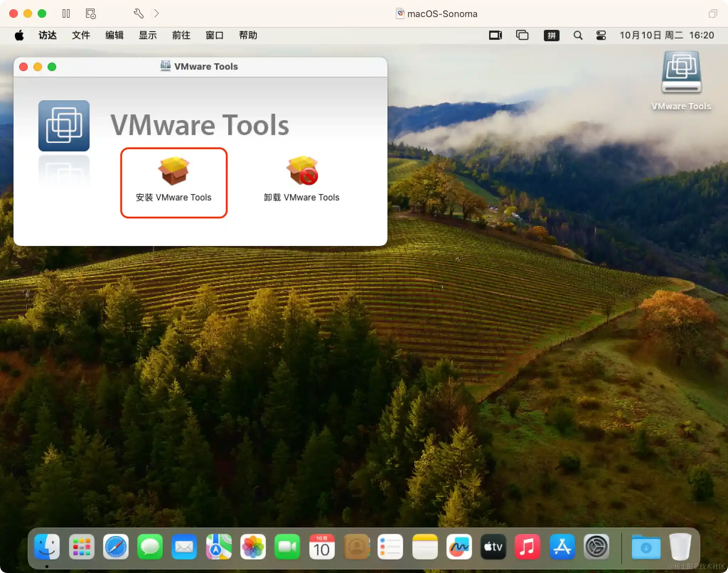
Task: Open Control Center from the menu bar
Action: tap(601, 35)
